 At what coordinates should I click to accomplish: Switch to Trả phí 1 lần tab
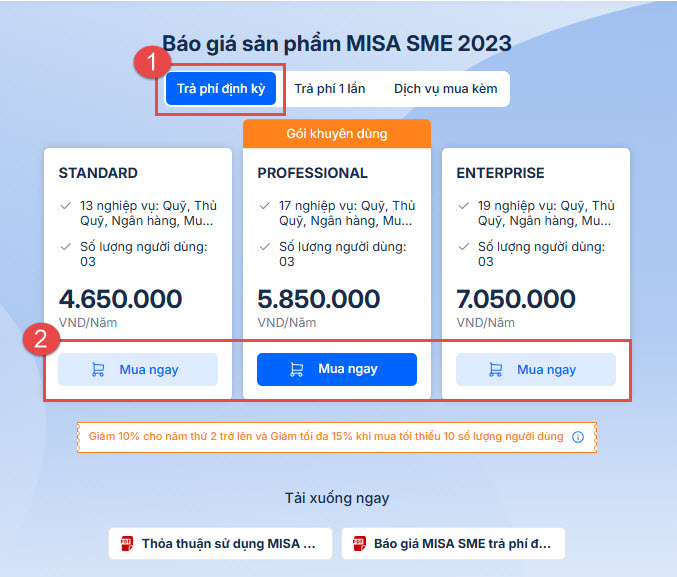click(x=329, y=88)
